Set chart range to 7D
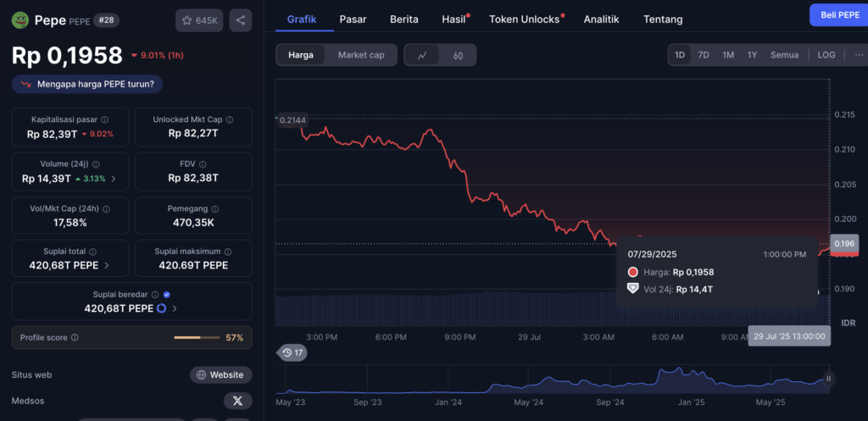This screenshot has height=421, width=868. tap(703, 55)
